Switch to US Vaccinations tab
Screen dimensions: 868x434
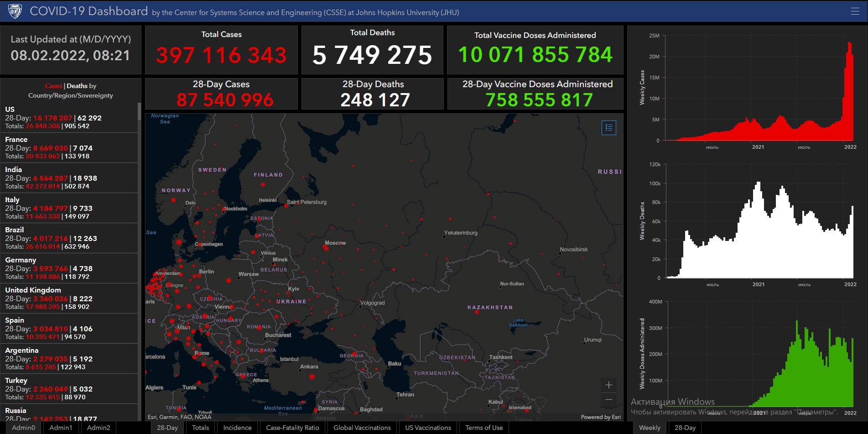[x=428, y=428]
